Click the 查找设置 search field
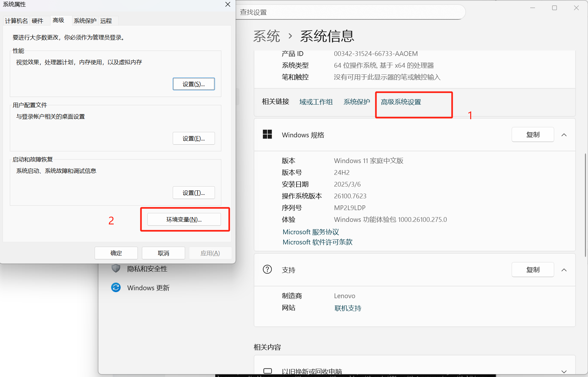The height and width of the screenshot is (377, 588). (x=351, y=12)
